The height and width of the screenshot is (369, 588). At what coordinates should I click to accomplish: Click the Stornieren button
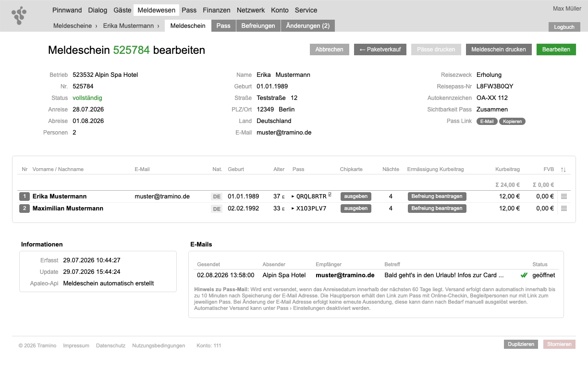pyautogui.click(x=560, y=344)
